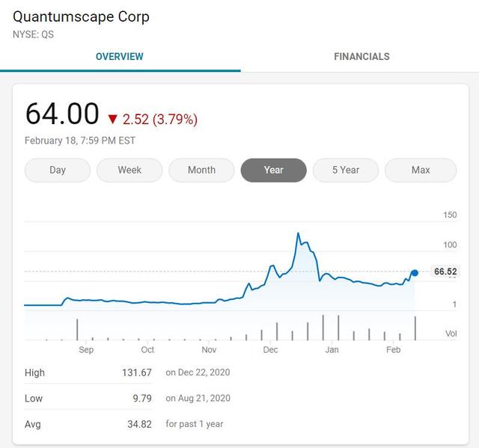Choose the 5 Year range

pos(346,170)
